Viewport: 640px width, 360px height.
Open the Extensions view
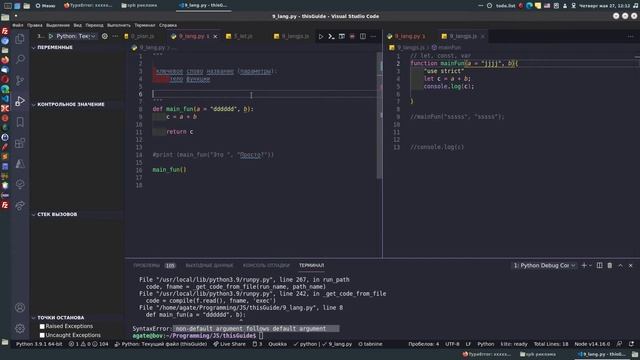20,143
